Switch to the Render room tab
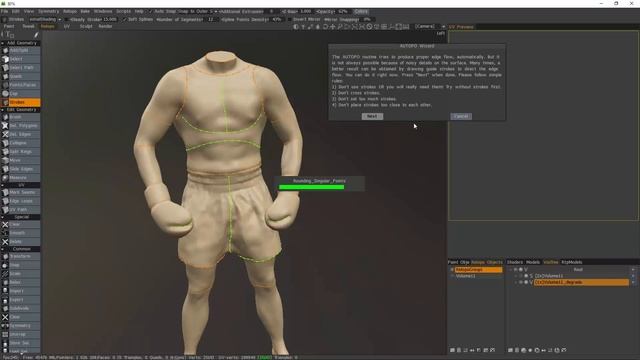 click(x=106, y=27)
